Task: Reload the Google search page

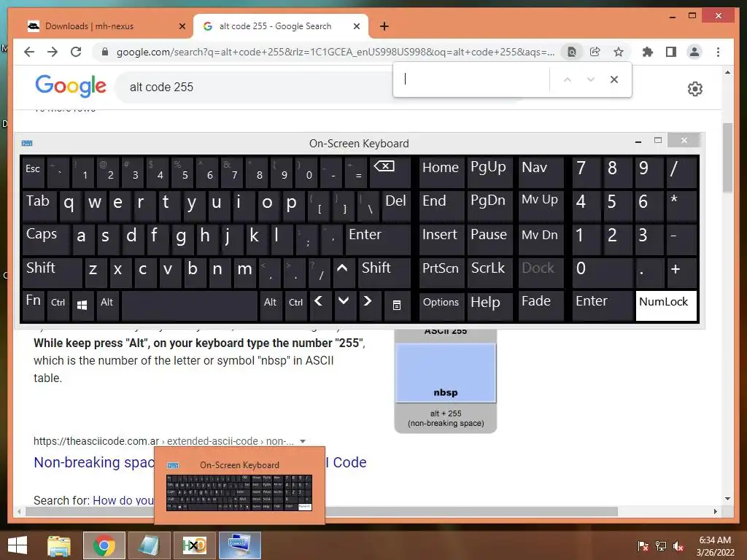Action: (76, 52)
